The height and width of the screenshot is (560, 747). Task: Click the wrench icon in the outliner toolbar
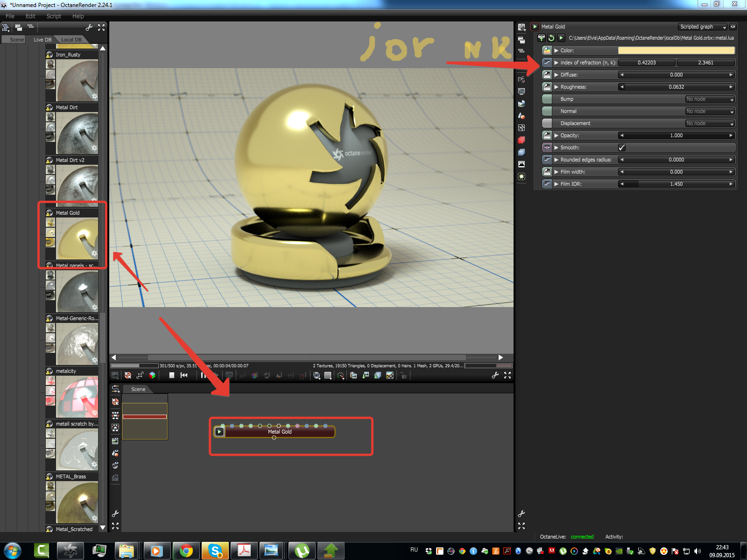89,28
